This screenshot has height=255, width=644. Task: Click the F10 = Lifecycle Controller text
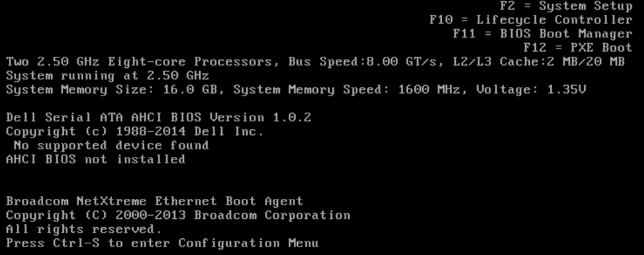point(531,20)
